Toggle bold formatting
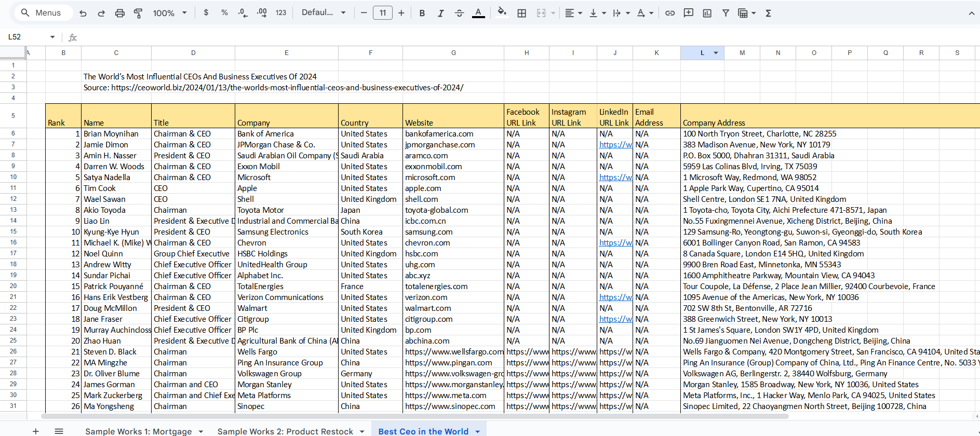This screenshot has width=980, height=436. pos(422,13)
